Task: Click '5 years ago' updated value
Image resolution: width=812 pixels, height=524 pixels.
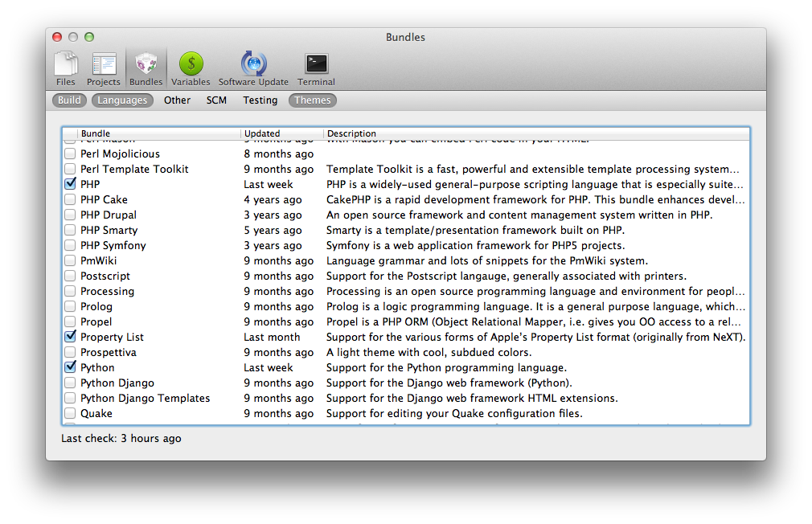Action: 273,230
